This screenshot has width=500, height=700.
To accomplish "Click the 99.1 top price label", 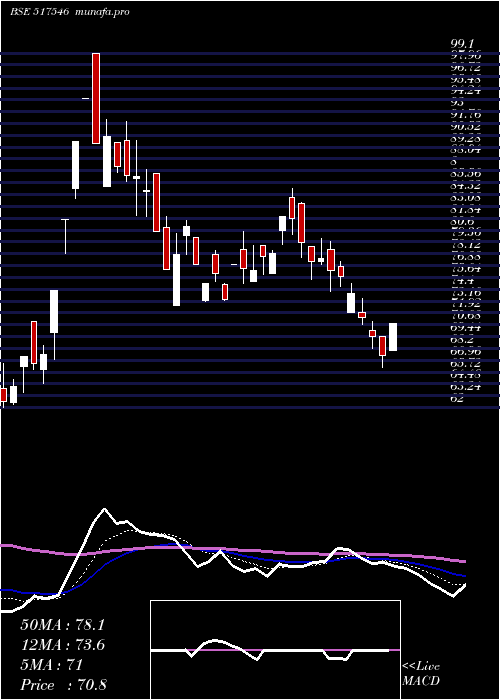I will (463, 45).
